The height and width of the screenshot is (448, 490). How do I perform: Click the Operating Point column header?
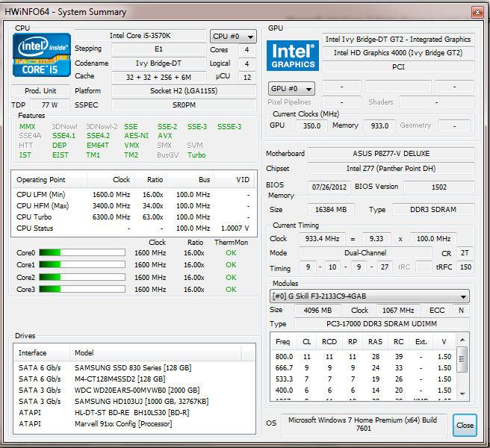pyautogui.click(x=49, y=180)
